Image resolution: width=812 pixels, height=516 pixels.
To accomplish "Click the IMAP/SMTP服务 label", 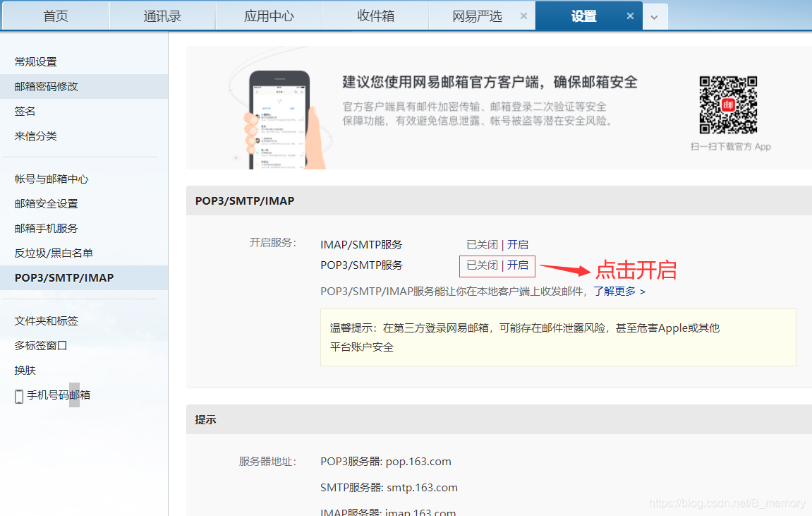I will pyautogui.click(x=361, y=244).
